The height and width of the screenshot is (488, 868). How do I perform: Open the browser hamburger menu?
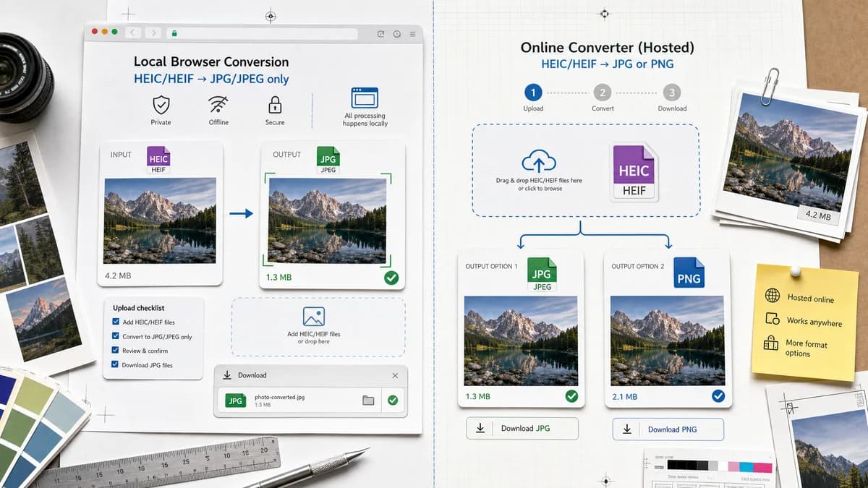[413, 34]
